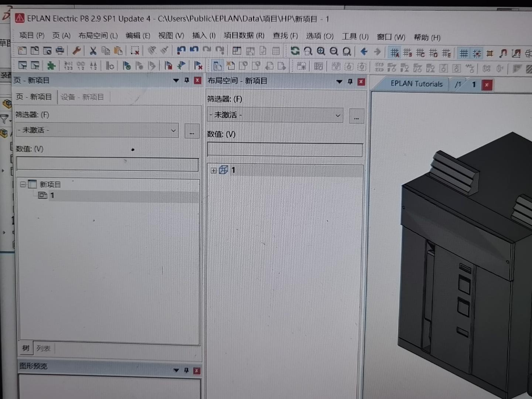The height and width of the screenshot is (399, 532).
Task: Toggle the snap to grid button
Action: (x=477, y=54)
